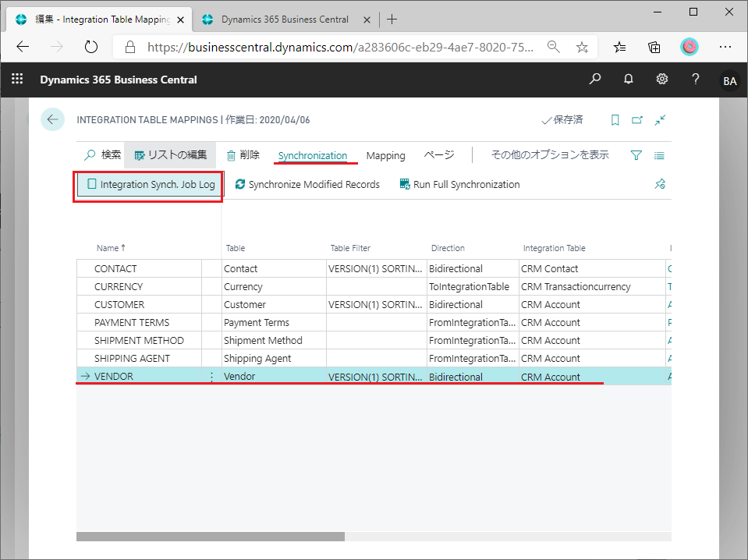Bookmark this page with the bookmark icon

(615, 120)
